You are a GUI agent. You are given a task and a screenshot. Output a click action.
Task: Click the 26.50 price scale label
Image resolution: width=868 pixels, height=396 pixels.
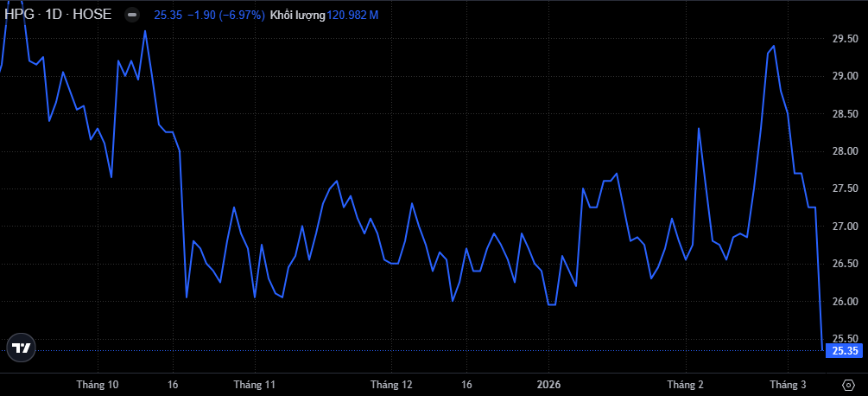[x=844, y=264]
